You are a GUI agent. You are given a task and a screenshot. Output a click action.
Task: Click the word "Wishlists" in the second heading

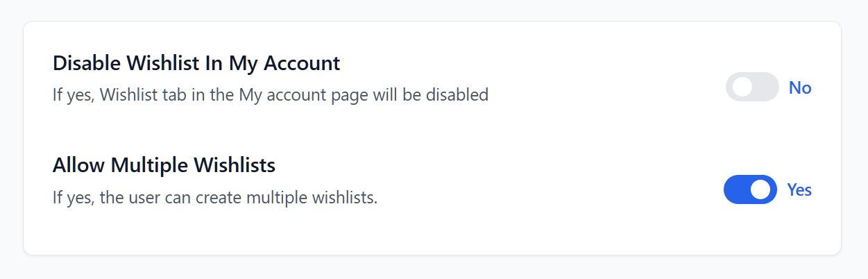click(235, 166)
